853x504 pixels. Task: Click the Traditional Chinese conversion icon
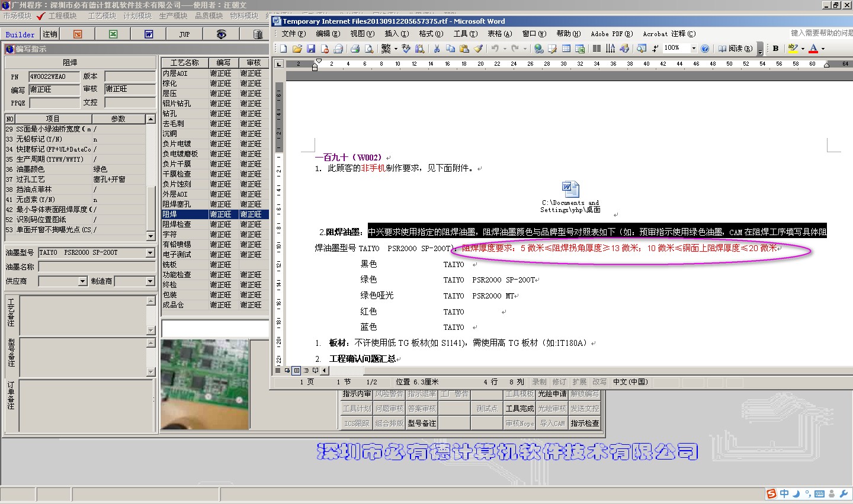tap(386, 49)
